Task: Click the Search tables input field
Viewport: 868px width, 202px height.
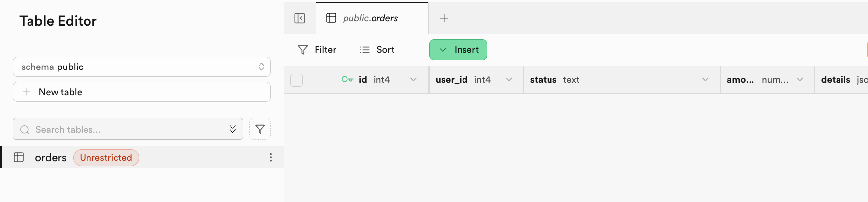Action: pyautogui.click(x=123, y=129)
